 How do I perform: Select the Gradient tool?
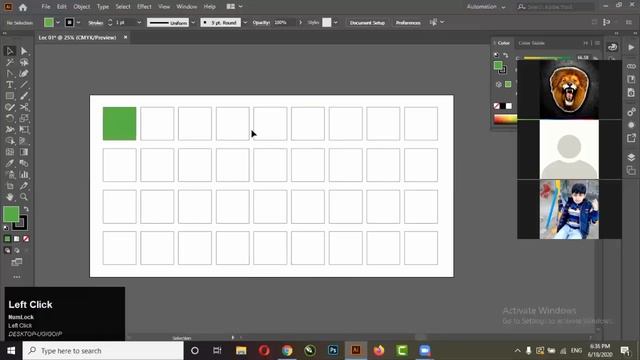point(24,152)
